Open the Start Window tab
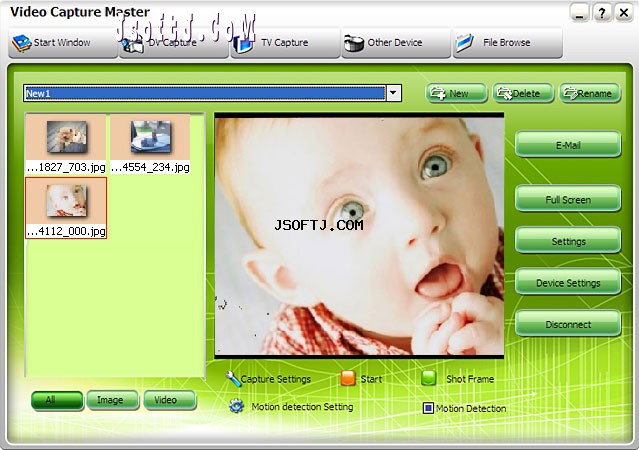 pyautogui.click(x=63, y=43)
